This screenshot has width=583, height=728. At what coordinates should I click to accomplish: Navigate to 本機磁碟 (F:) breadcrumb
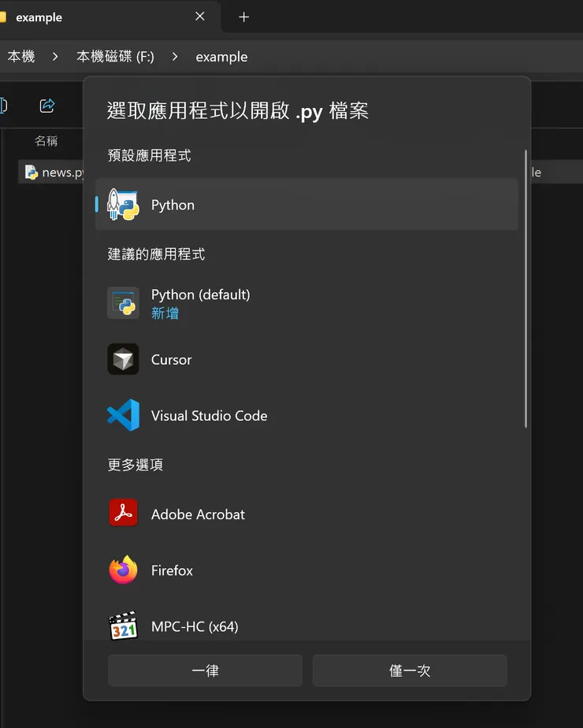(x=115, y=57)
